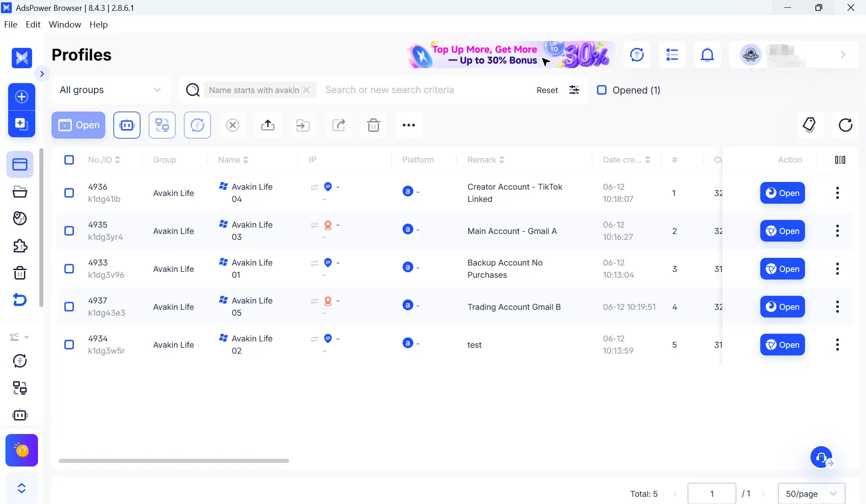
Task: Expand the All groups dropdown
Action: coord(111,90)
